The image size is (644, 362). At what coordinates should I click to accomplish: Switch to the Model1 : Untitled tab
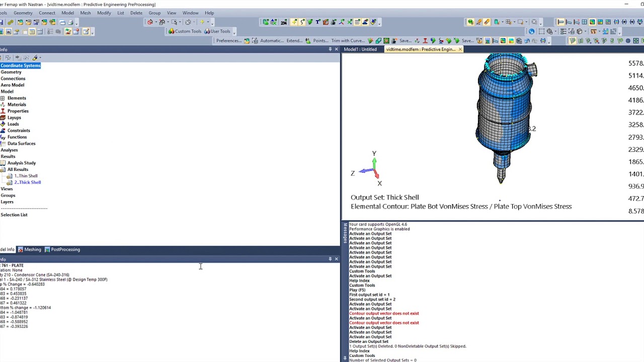point(360,49)
